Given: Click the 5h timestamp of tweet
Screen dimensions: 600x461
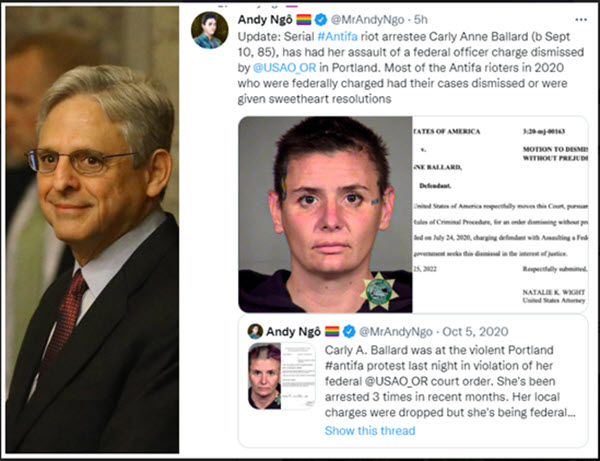Looking at the screenshot, I should click(421, 20).
